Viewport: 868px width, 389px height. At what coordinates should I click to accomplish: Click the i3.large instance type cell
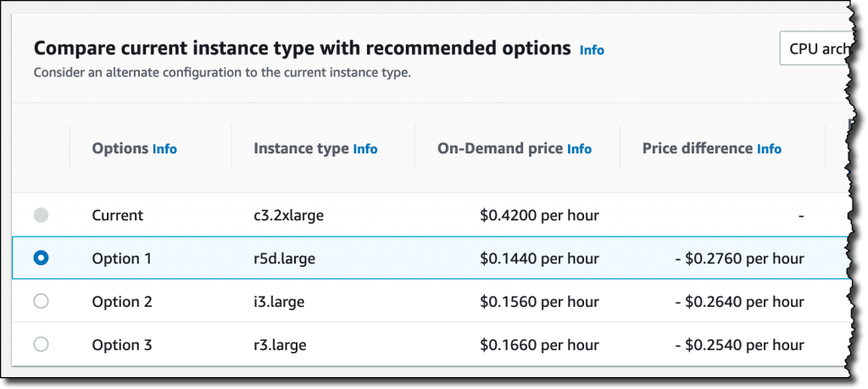coord(273,302)
